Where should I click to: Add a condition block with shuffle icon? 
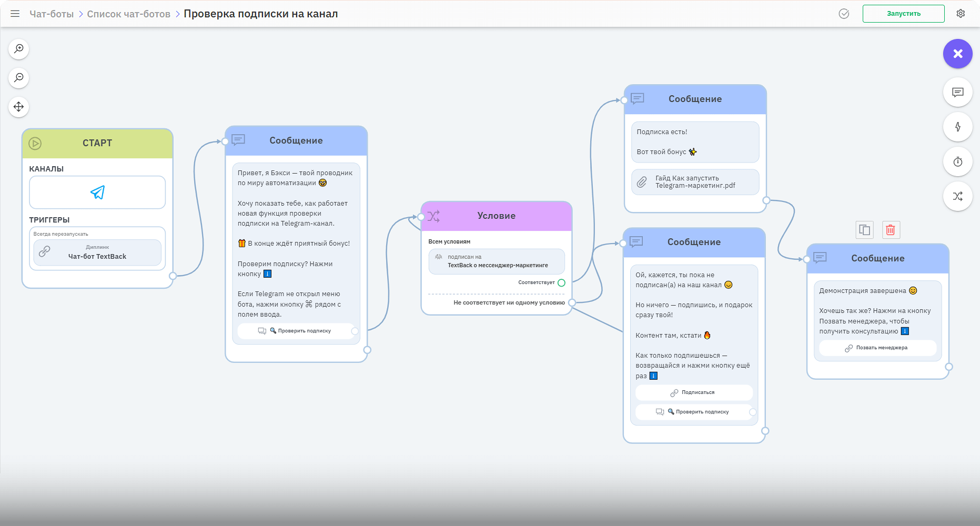click(x=957, y=196)
